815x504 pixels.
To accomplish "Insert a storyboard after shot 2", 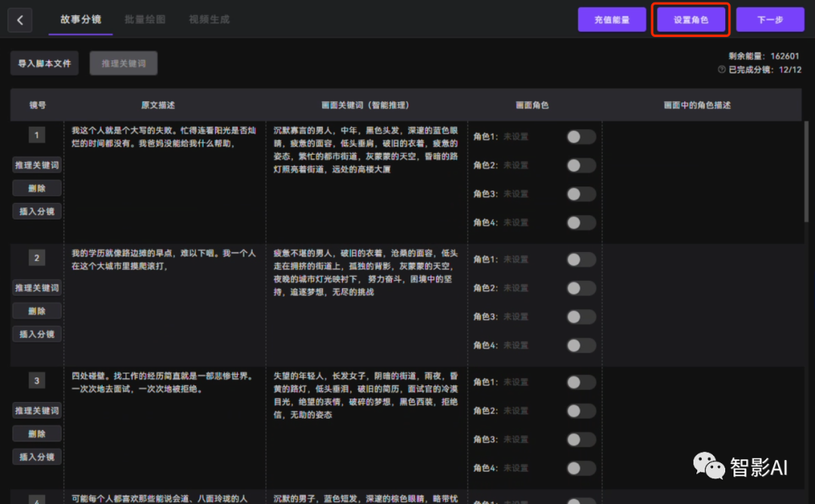I will click(x=37, y=334).
